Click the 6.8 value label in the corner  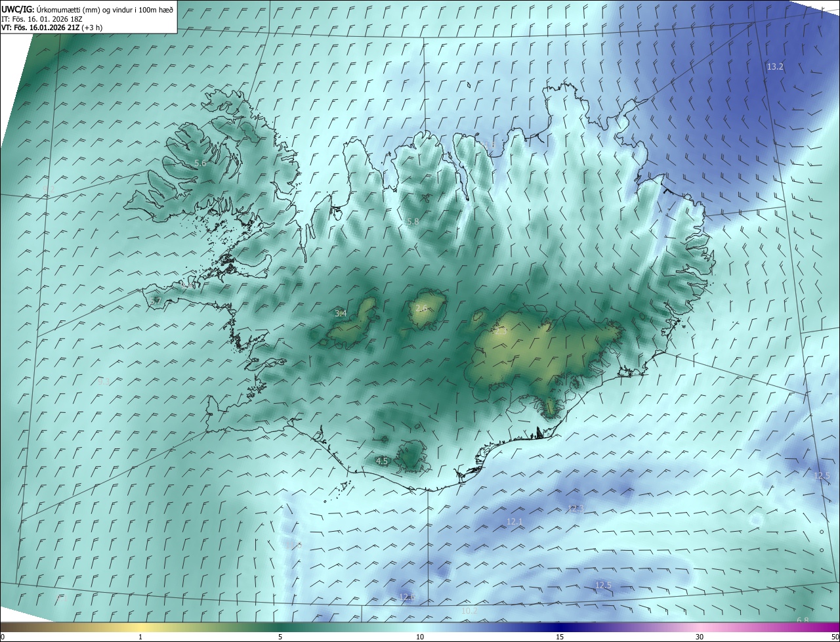pyautogui.click(x=803, y=620)
